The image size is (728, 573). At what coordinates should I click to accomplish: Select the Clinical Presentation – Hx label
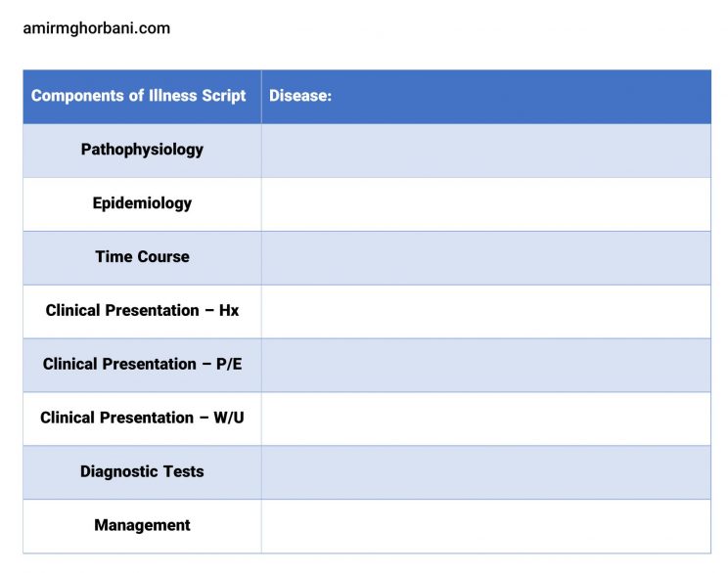[x=142, y=311]
